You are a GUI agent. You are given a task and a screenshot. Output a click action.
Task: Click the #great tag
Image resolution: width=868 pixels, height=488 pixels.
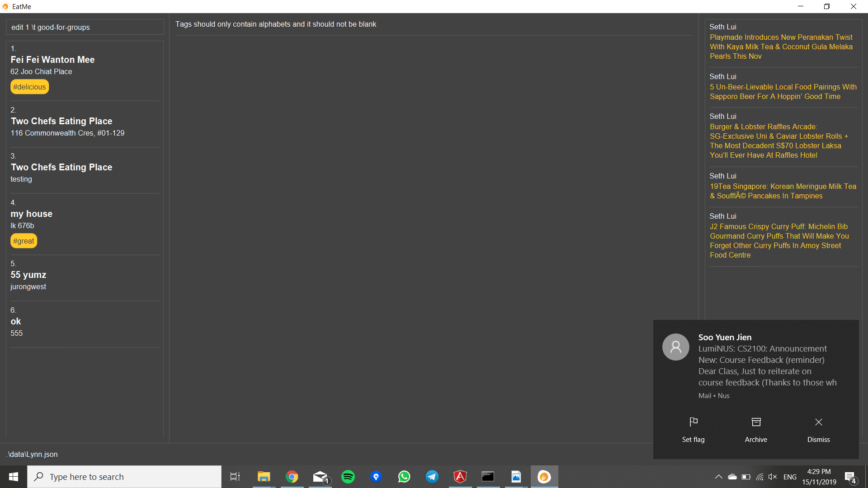[24, 241]
